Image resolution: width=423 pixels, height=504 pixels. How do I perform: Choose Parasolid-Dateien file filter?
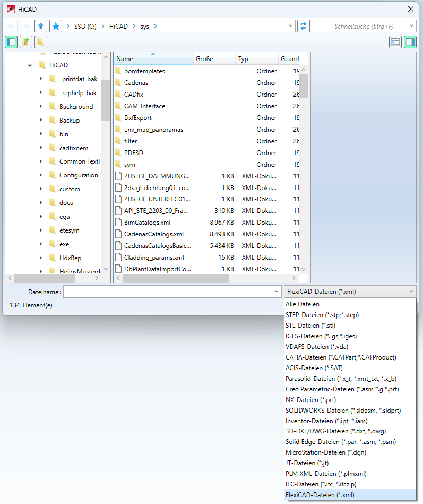point(350,379)
